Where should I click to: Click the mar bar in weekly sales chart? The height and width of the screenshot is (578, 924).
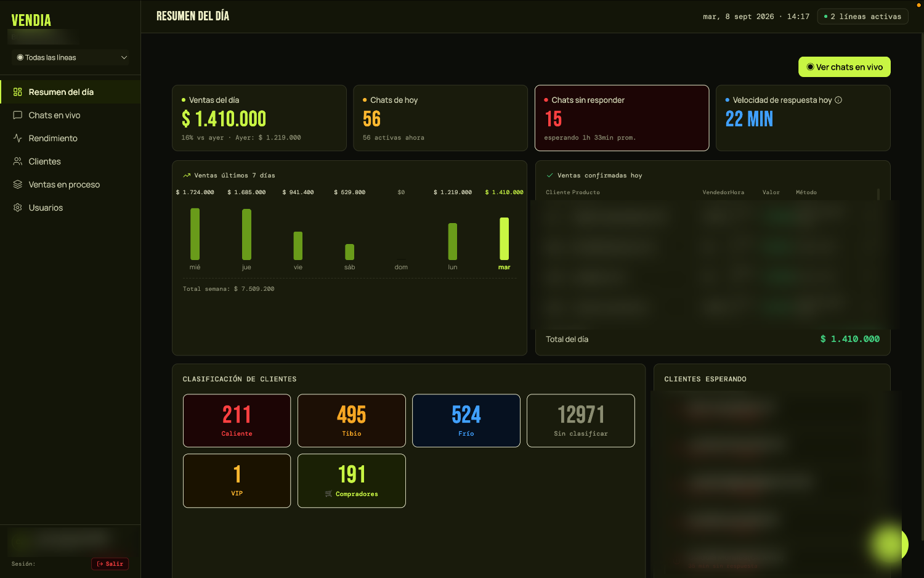pos(504,238)
